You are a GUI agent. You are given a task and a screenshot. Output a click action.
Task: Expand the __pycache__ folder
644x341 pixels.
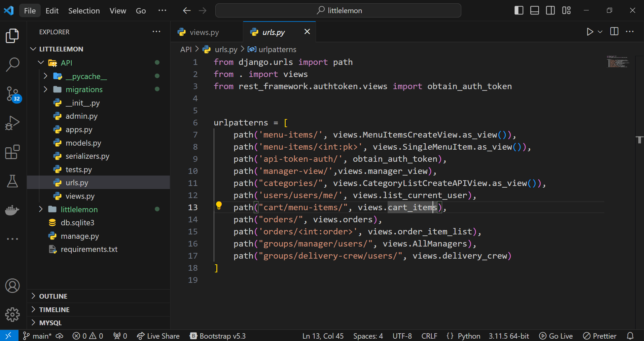(x=86, y=76)
